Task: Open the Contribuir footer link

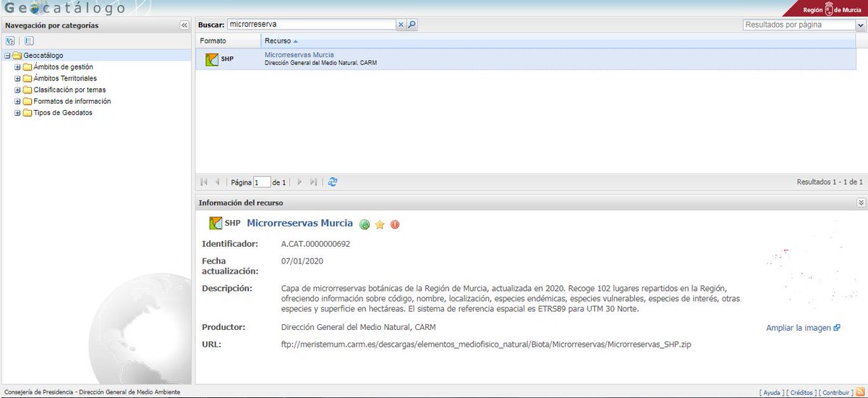Action: point(835,392)
